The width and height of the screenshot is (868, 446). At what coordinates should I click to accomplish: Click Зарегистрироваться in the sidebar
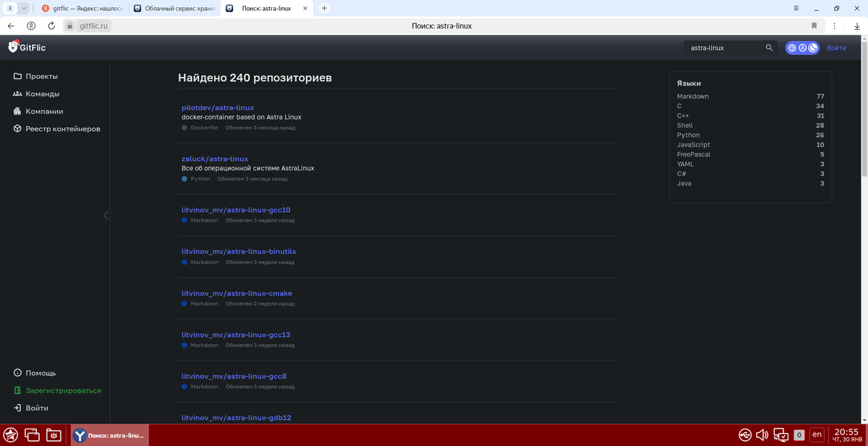click(56, 390)
